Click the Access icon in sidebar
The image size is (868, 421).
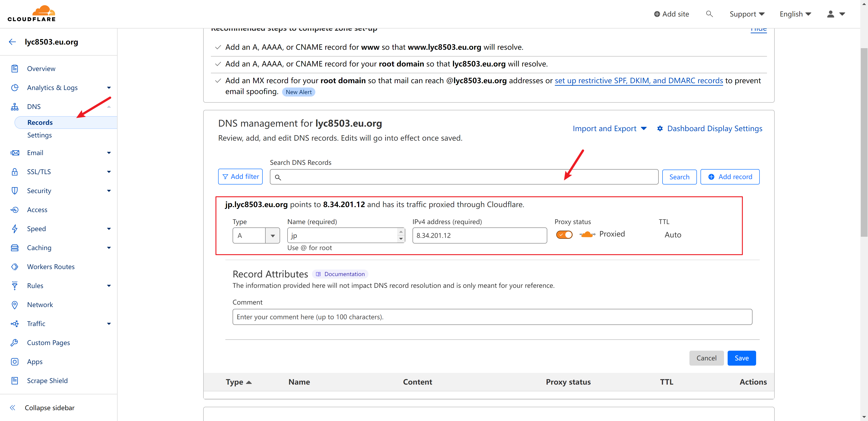[x=14, y=210]
